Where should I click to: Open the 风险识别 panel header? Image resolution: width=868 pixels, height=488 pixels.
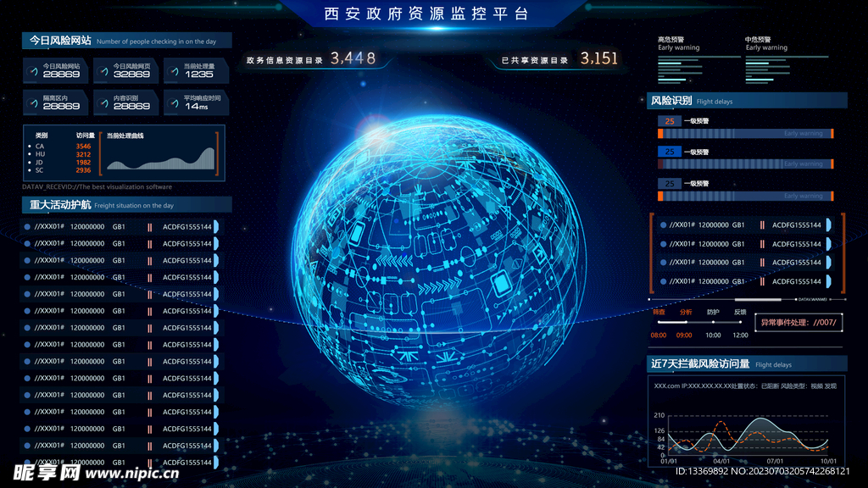coord(747,101)
